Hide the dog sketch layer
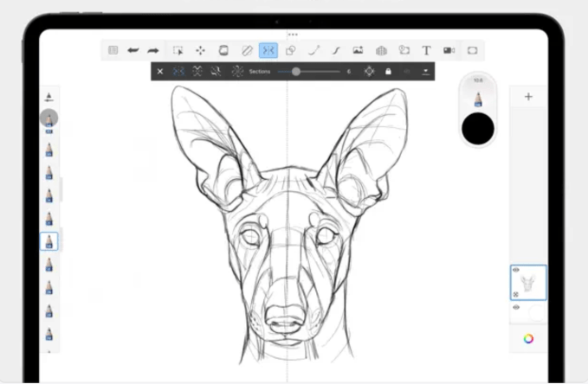Viewport: 588px width, 384px height. [517, 271]
